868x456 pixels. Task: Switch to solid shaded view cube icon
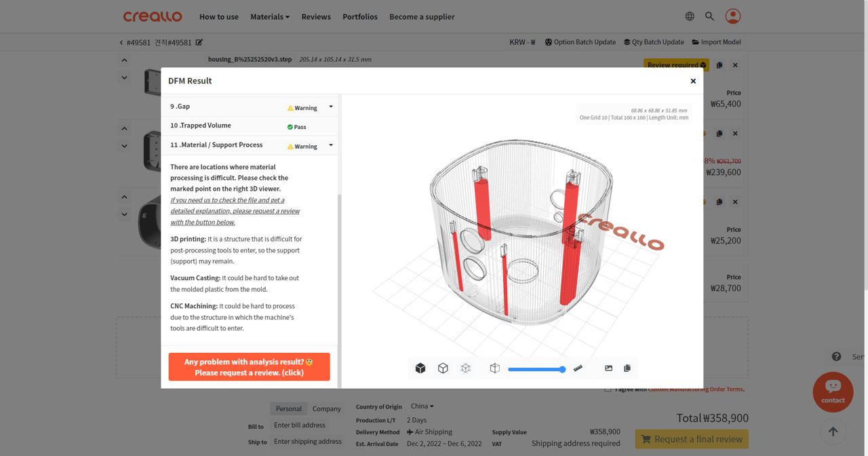[x=420, y=368]
